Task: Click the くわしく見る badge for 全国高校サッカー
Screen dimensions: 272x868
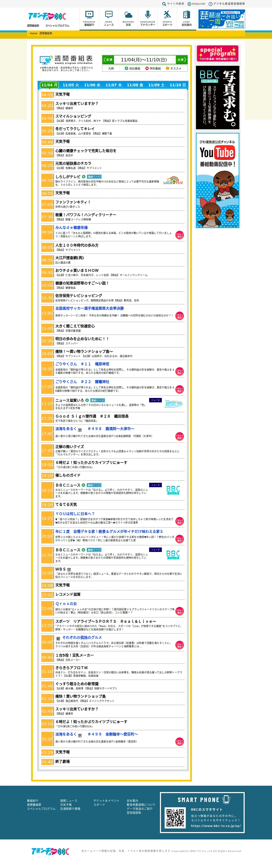Action: [x=180, y=316]
